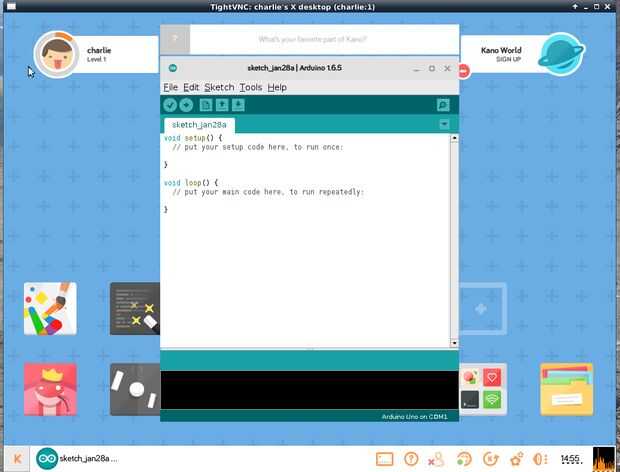The width and height of the screenshot is (620, 472).
Task: Open the dark code board app with yellow crosses
Action: (135, 309)
